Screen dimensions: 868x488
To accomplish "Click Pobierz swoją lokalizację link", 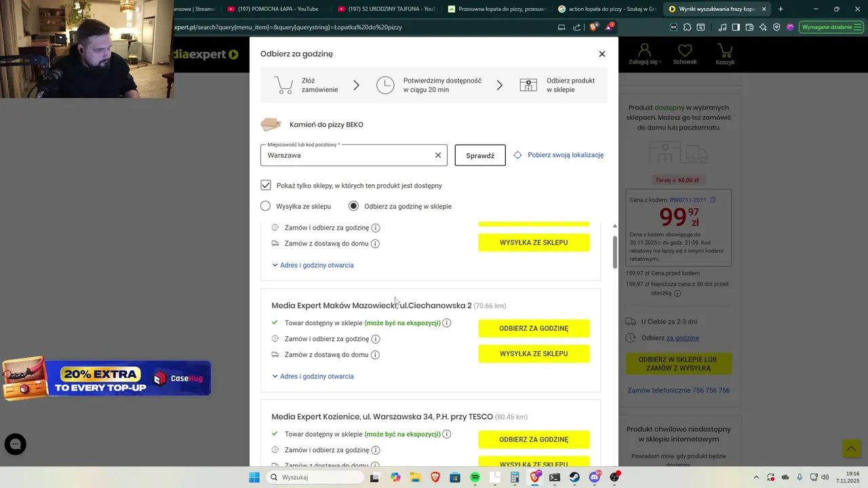I will tap(566, 155).
